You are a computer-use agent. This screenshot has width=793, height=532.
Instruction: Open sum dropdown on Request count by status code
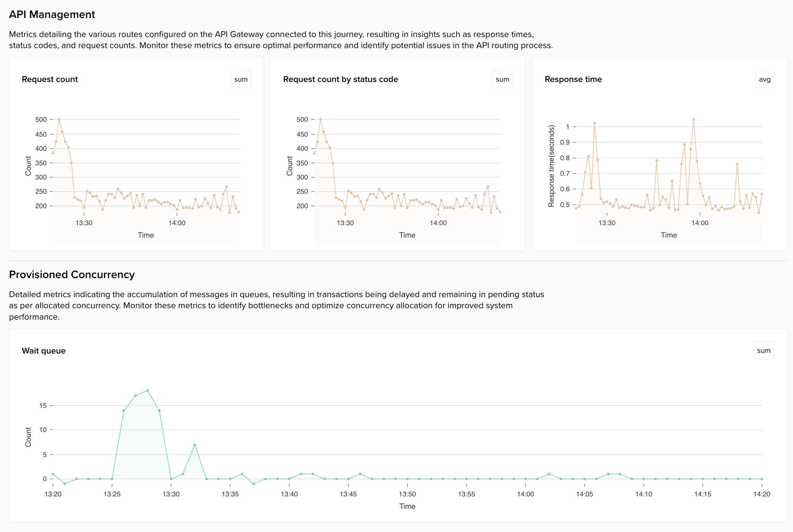[x=502, y=79]
